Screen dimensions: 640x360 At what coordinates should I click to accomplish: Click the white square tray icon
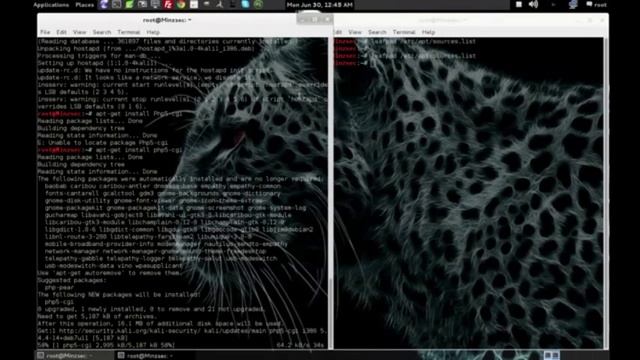519,4
